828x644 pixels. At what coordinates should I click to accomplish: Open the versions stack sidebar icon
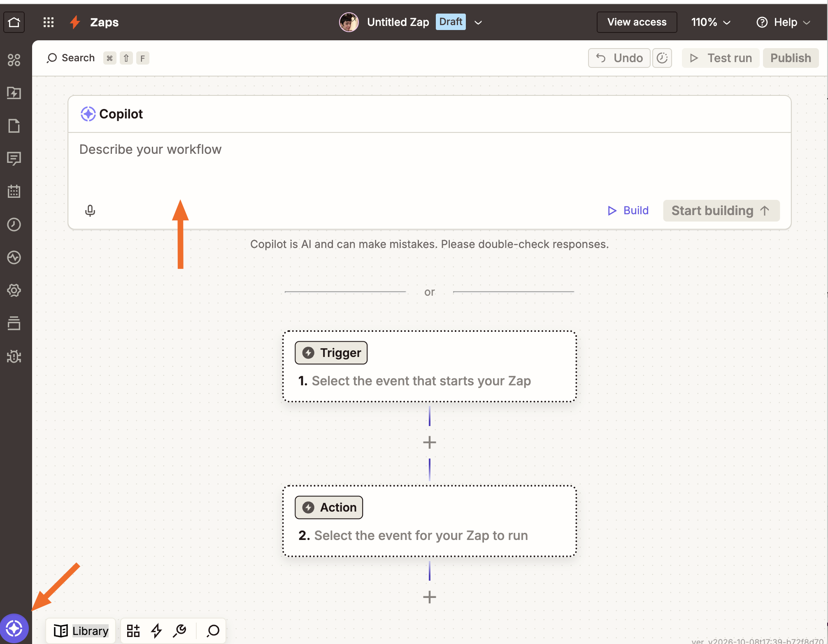14,323
